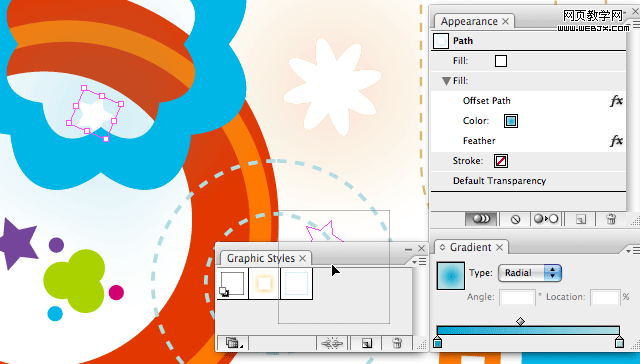Viewport: 640px width, 364px height.
Task: Duplicate selected item in Appearance panel
Action: tap(580, 219)
